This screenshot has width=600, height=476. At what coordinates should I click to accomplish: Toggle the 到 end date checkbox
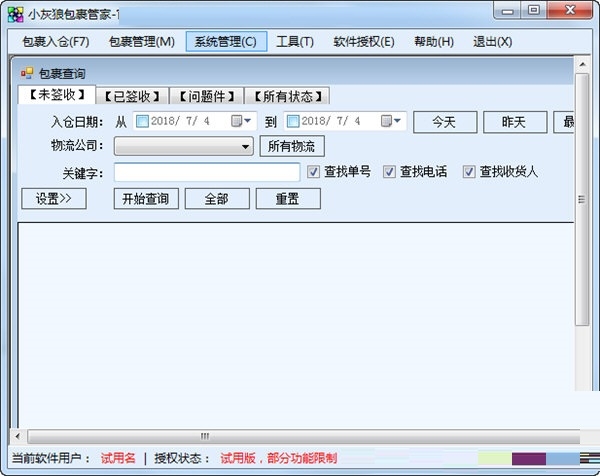point(293,121)
